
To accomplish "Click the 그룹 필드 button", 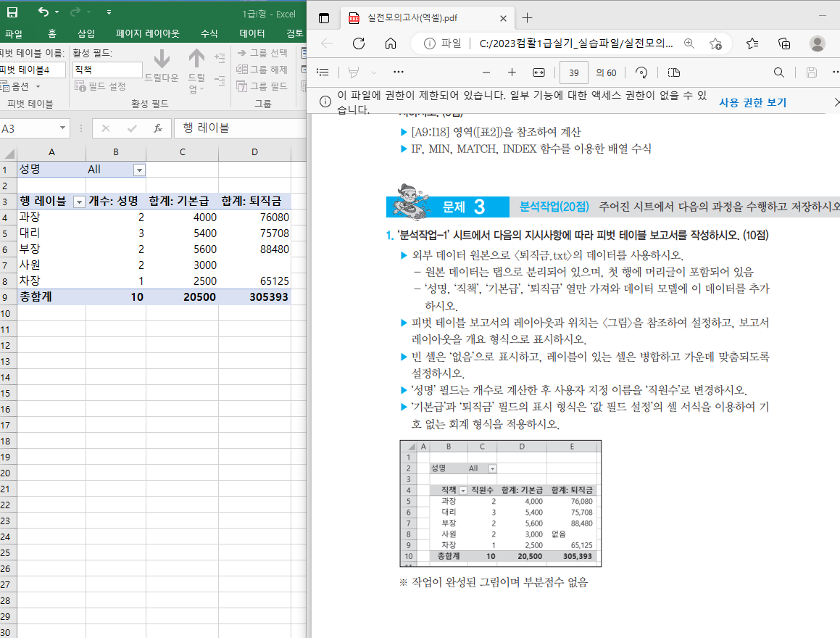I will (262, 86).
